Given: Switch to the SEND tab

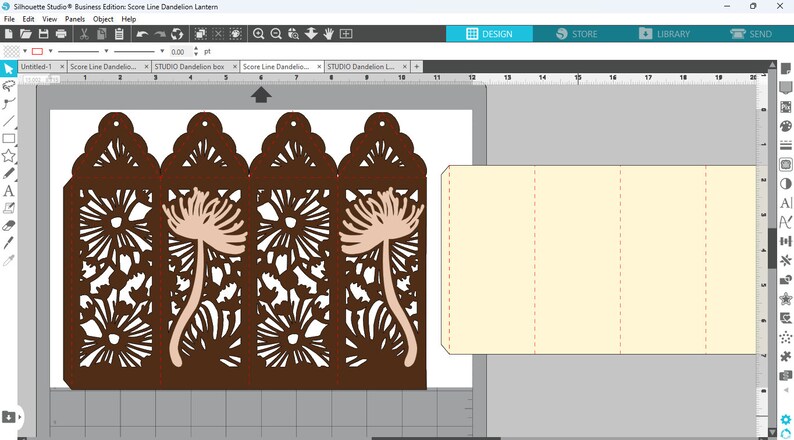Looking at the screenshot, I should coord(751,34).
